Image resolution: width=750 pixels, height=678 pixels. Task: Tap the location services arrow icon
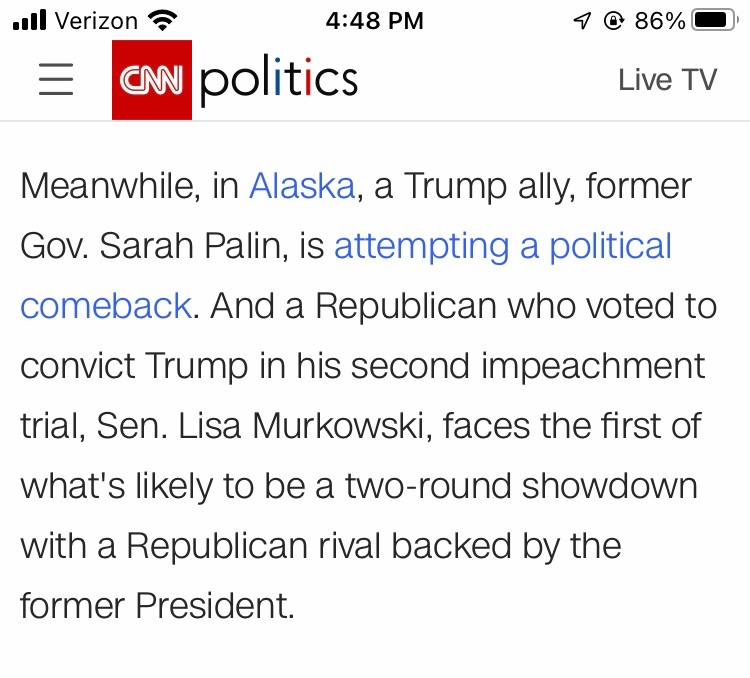tap(583, 20)
